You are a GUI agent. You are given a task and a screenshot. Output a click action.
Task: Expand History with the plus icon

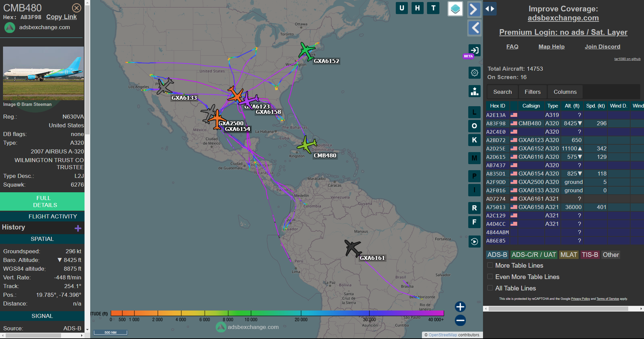(78, 228)
